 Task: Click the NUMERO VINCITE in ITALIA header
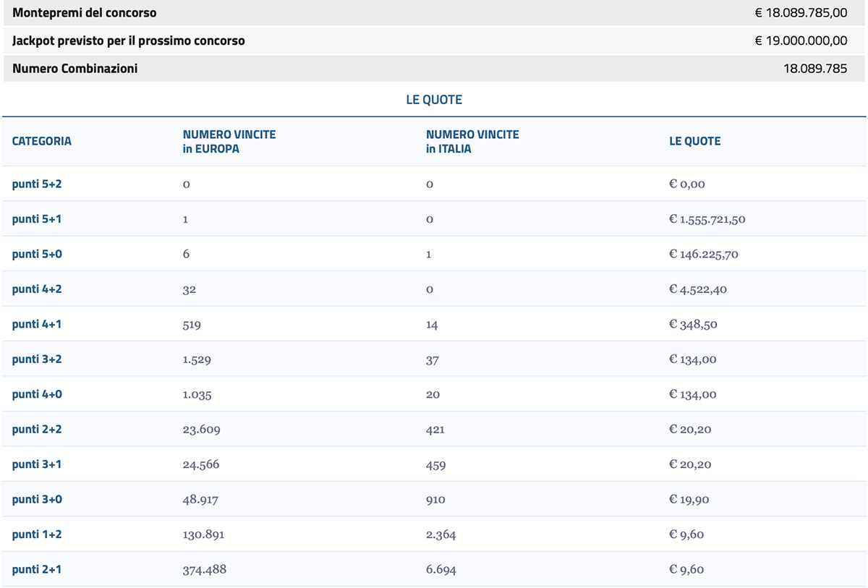472,141
